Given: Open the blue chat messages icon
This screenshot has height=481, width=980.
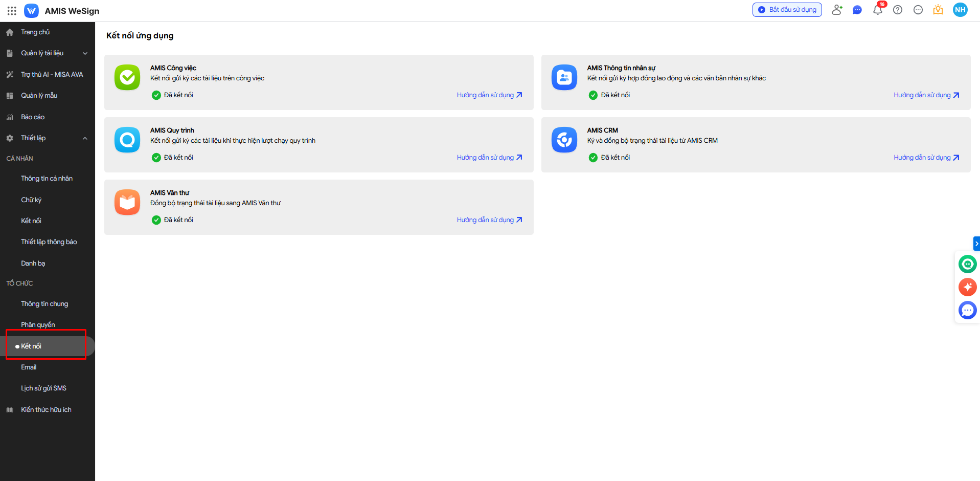Looking at the screenshot, I should point(857,10).
